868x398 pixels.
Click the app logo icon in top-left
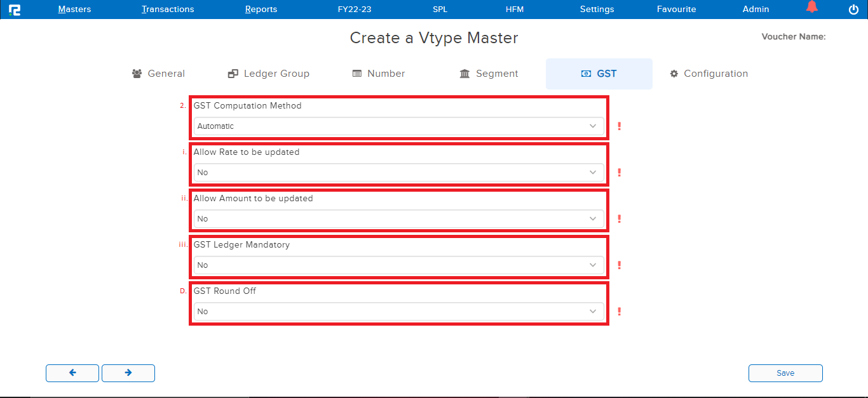[x=14, y=10]
